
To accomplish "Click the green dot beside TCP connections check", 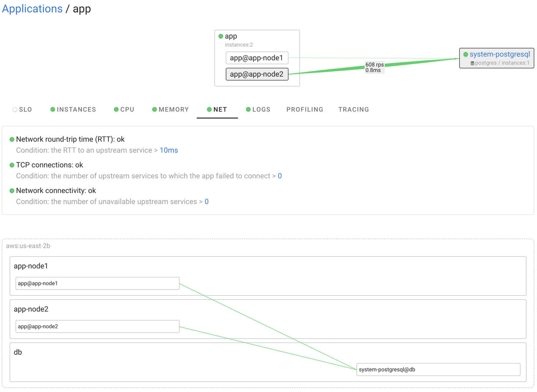I will coord(12,165).
